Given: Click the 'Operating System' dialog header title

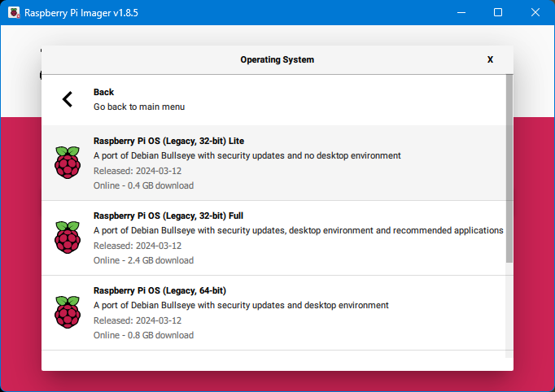Looking at the screenshot, I should click(277, 59).
